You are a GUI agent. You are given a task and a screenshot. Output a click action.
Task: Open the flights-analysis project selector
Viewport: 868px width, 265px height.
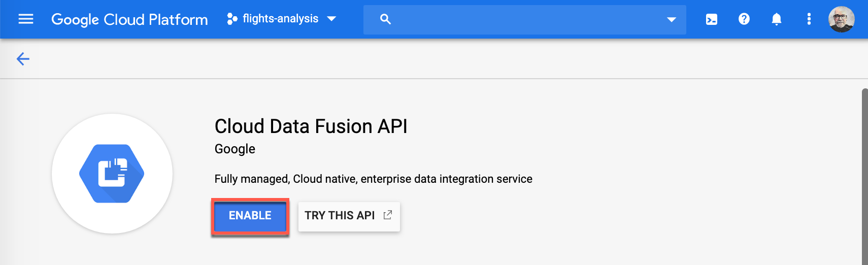click(280, 19)
